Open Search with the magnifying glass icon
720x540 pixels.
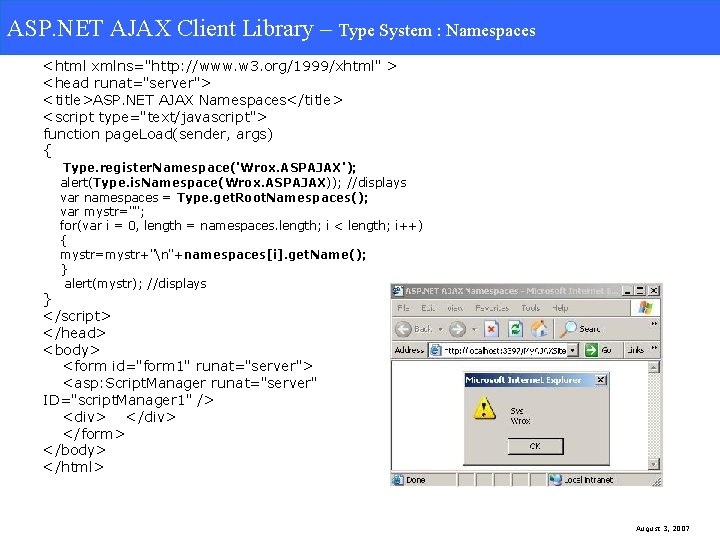click(568, 329)
